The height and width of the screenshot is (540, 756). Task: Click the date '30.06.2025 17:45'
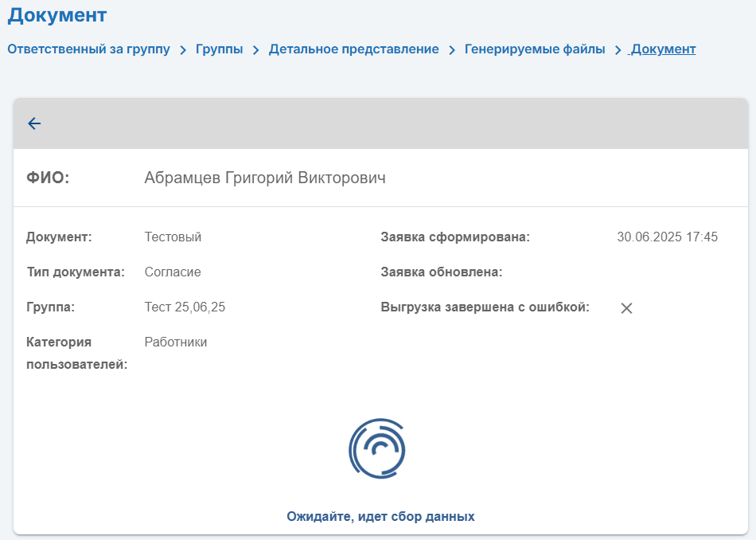click(x=668, y=237)
